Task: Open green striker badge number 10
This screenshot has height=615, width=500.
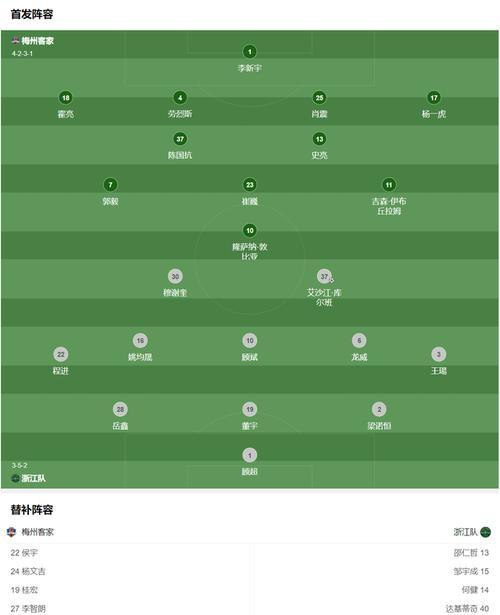Action: (249, 231)
